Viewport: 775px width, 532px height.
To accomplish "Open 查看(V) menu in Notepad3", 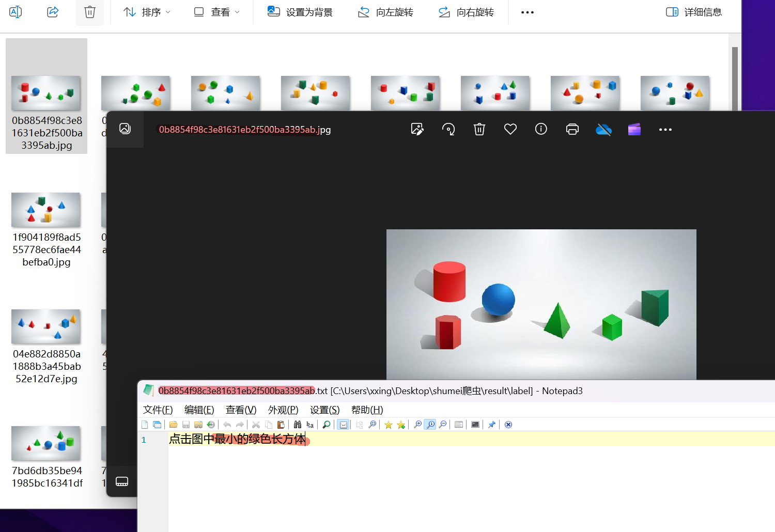I will pyautogui.click(x=241, y=410).
